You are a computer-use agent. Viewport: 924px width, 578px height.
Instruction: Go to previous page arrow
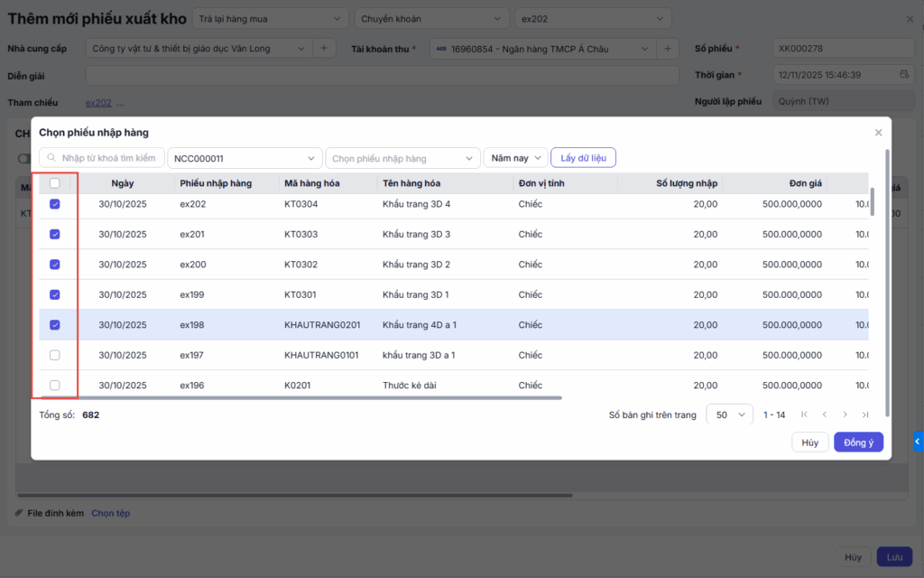pyautogui.click(x=824, y=415)
